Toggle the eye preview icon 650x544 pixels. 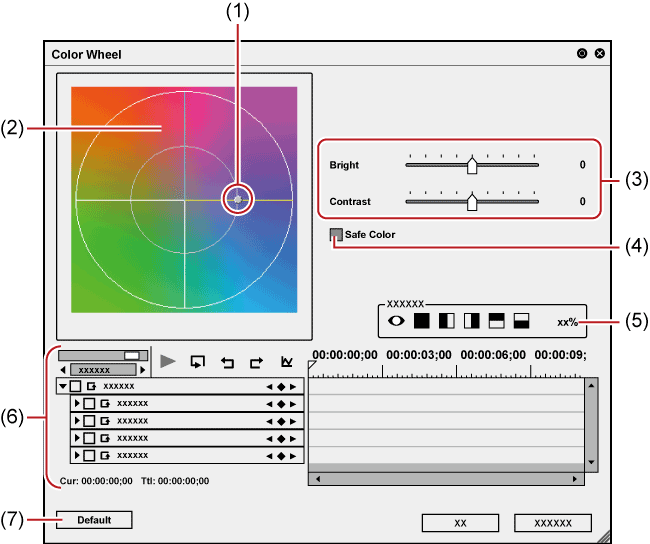coord(397,321)
